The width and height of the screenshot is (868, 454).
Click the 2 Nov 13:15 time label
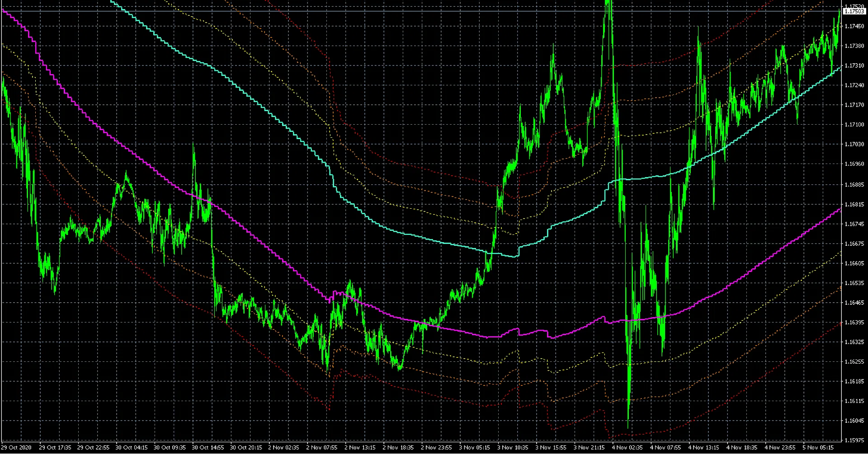click(360, 448)
